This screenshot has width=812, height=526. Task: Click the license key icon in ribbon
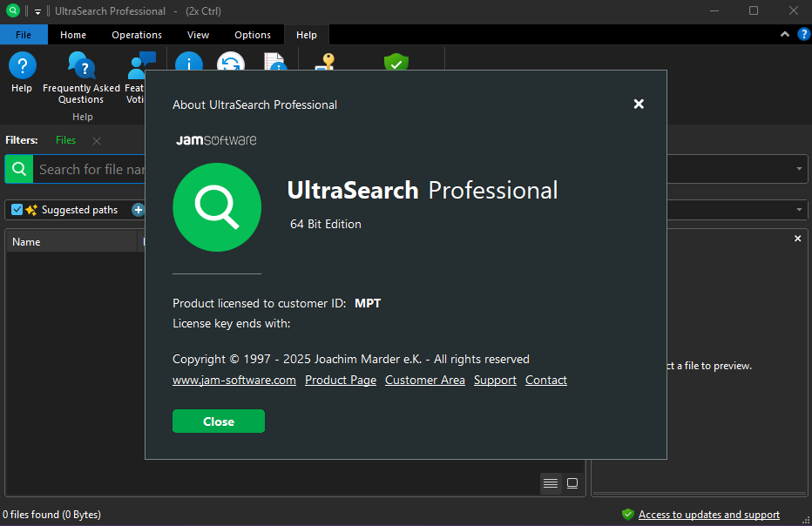point(326,61)
